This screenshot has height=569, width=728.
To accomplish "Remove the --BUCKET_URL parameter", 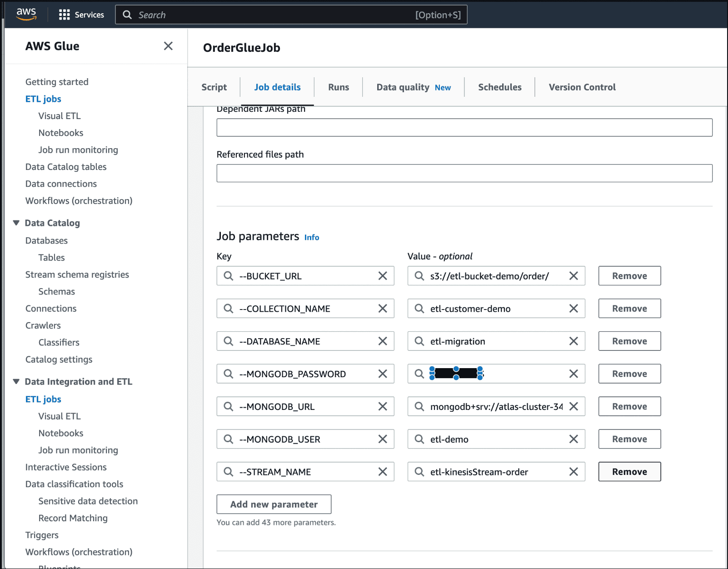I will tap(629, 276).
